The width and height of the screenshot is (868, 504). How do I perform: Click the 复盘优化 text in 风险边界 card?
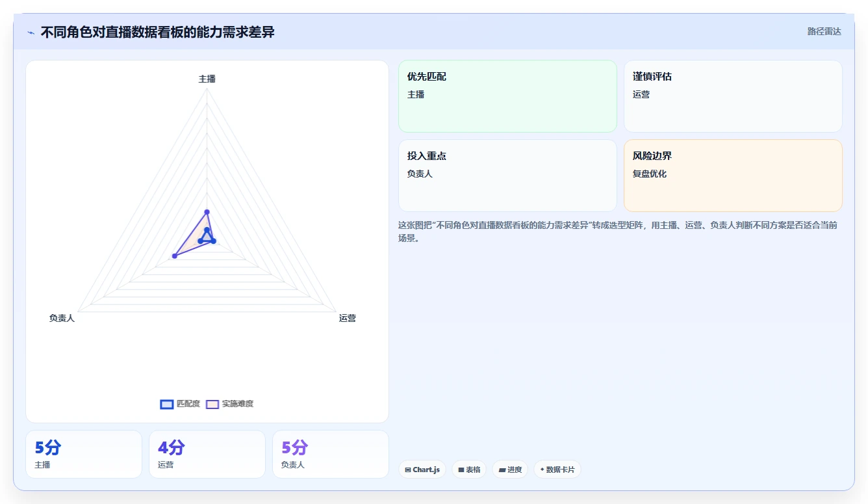(x=650, y=174)
